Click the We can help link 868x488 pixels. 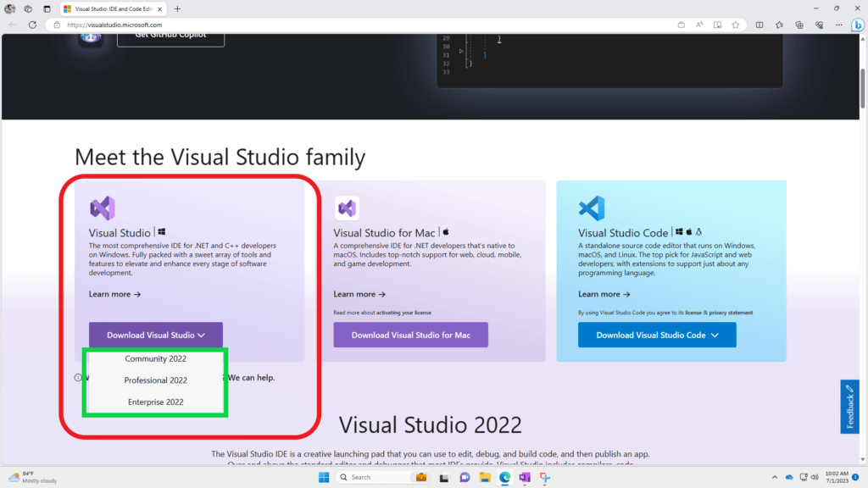(x=251, y=377)
